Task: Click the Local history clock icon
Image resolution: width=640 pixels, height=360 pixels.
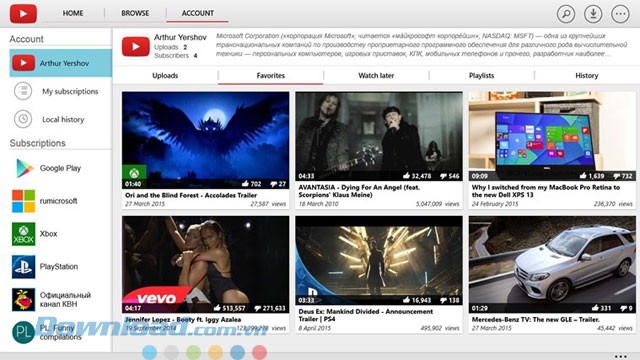Action: click(x=23, y=119)
